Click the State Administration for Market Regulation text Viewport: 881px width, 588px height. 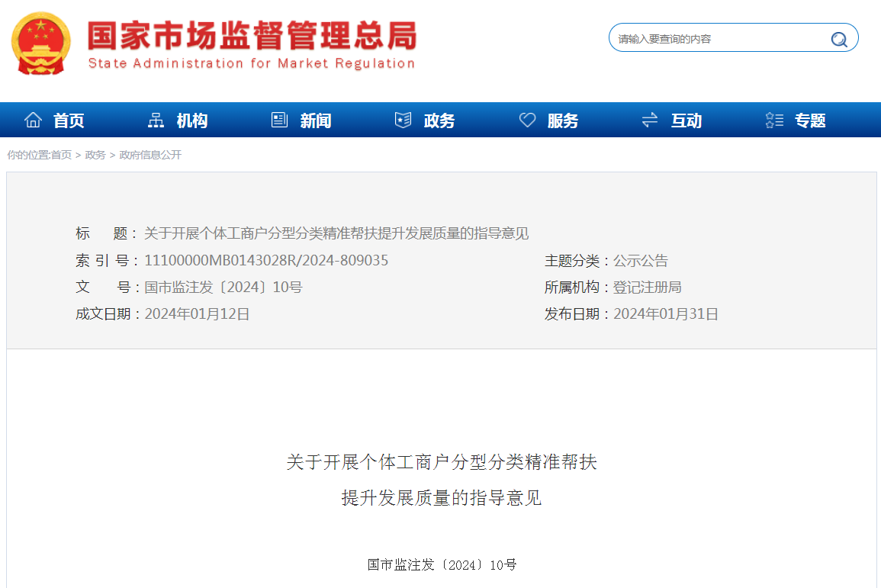pyautogui.click(x=251, y=63)
